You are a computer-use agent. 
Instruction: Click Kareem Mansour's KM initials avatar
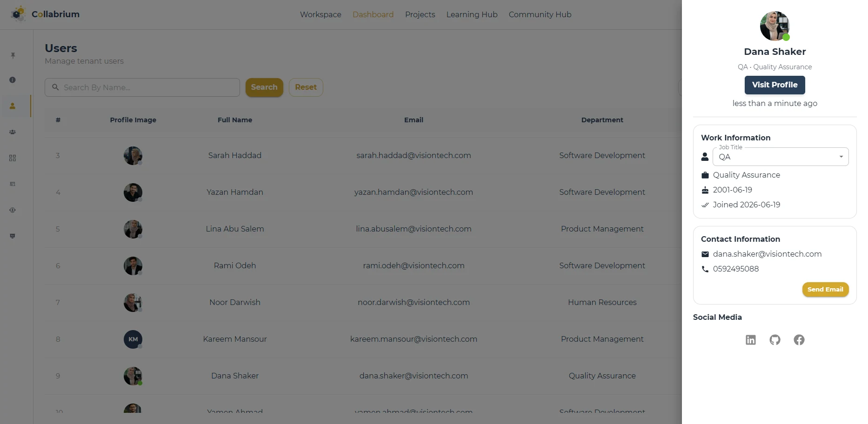tap(133, 339)
